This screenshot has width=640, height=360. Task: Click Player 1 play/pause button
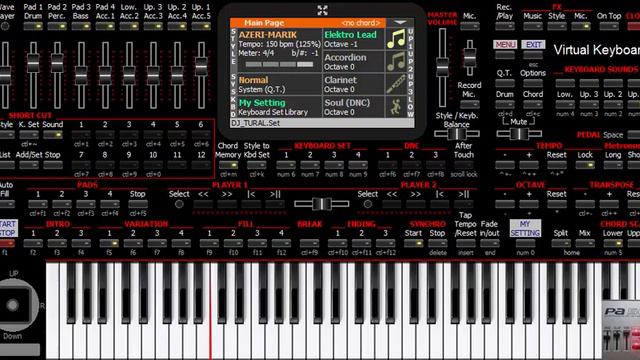pyautogui.click(x=275, y=204)
